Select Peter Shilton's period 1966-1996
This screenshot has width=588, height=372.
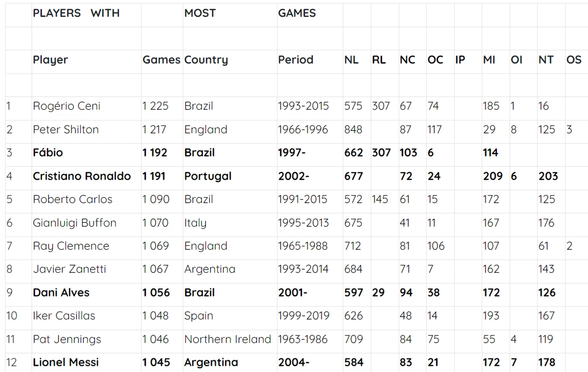(310, 129)
